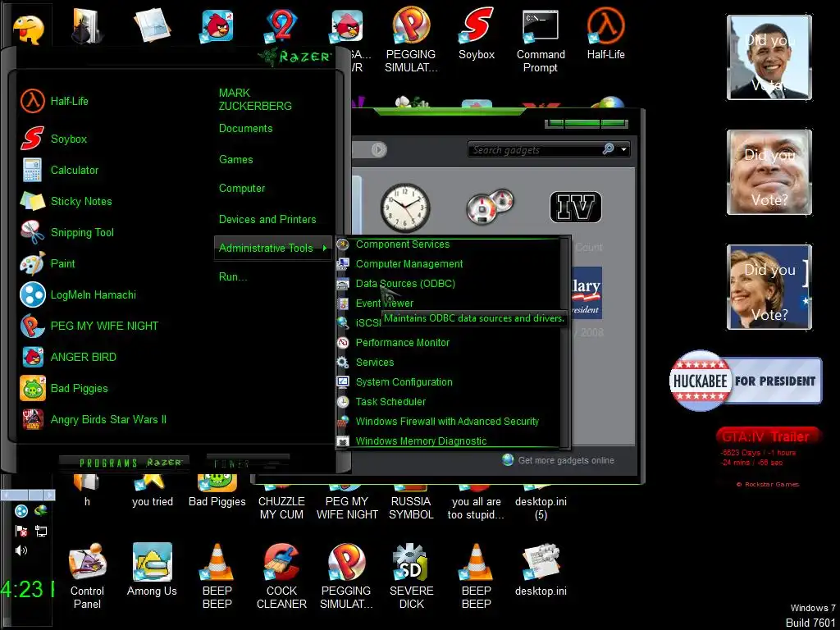Screen dimensions: 840x630
Task: Select the Clock gadget in gadget gallery
Action: (x=405, y=208)
